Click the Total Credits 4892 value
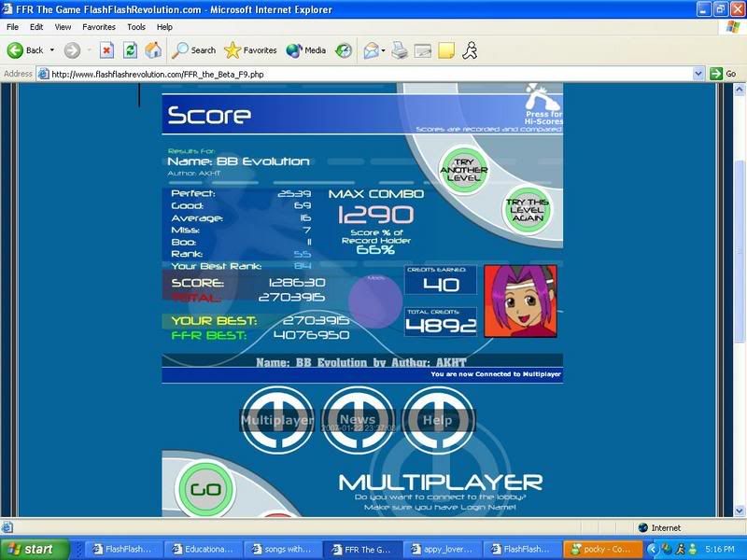Viewport: 747px width, 560px height. tap(441, 325)
